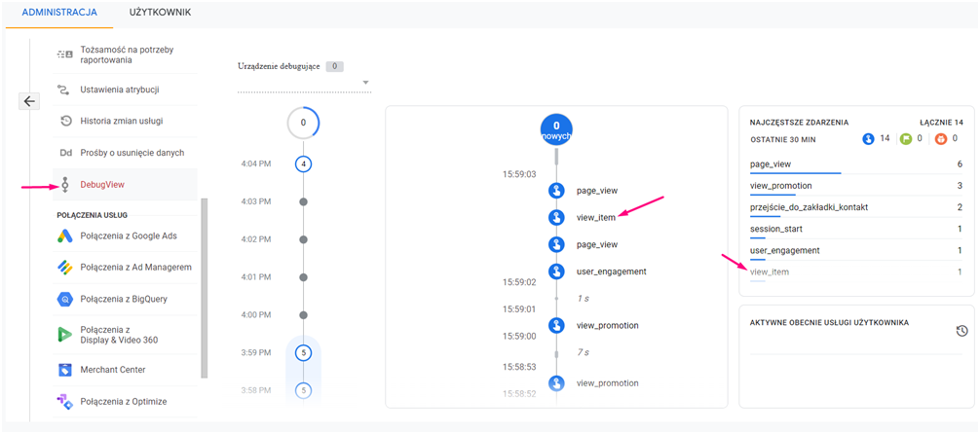Viewport: 980px width, 434px height.
Task: Click the lowest view_promotion event icon
Action: point(556,382)
